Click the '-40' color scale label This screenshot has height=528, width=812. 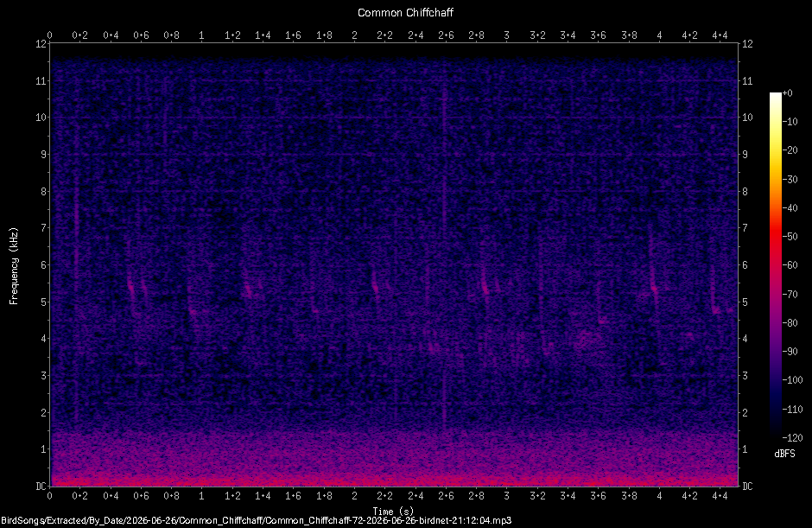point(790,207)
